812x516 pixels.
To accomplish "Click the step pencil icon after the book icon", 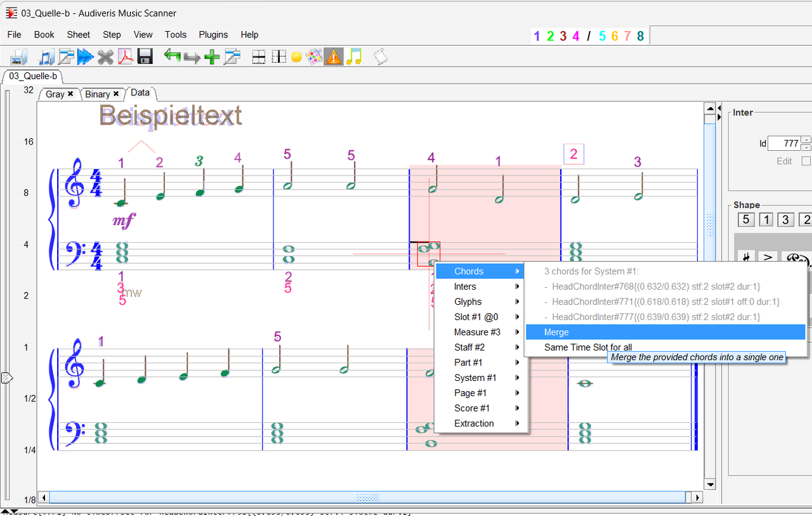I will point(66,56).
